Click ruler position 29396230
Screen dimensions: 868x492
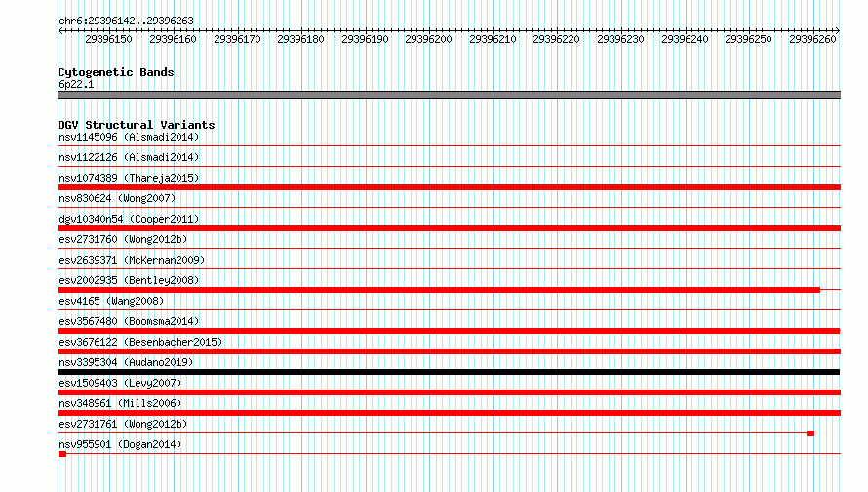(x=620, y=39)
